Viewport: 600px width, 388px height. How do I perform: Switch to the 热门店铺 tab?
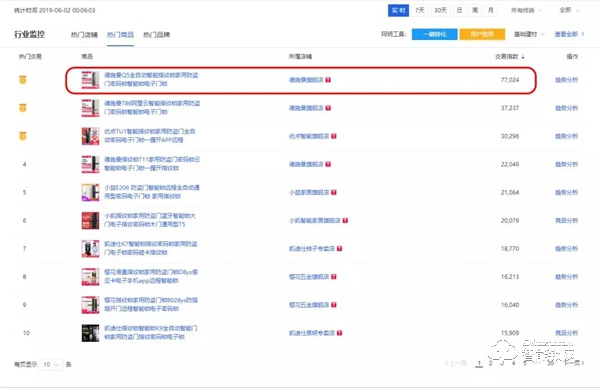[x=84, y=35]
